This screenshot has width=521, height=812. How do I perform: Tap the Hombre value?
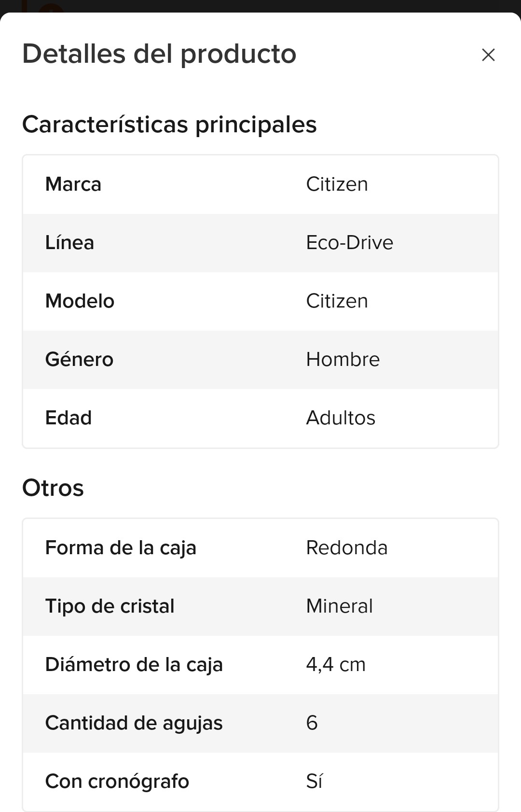343,360
